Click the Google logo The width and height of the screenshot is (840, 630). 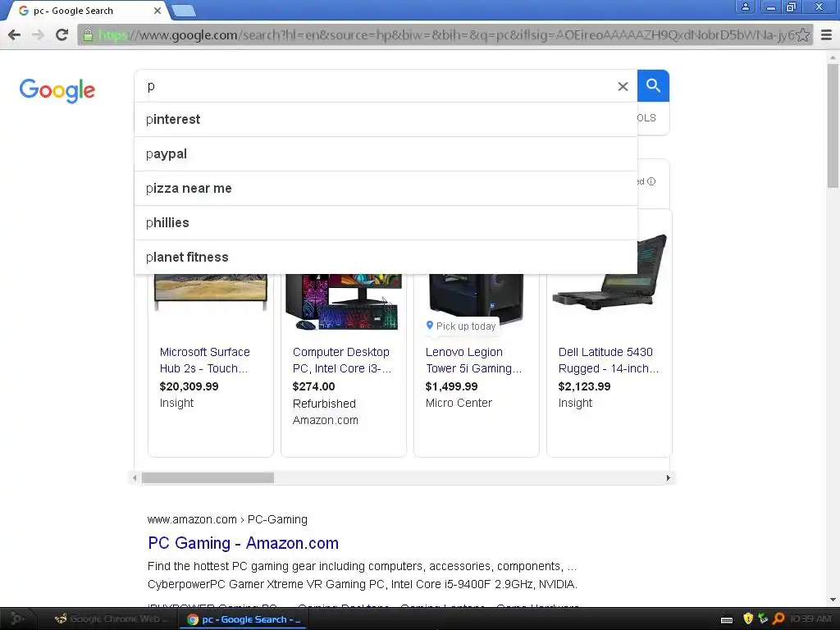[57, 90]
